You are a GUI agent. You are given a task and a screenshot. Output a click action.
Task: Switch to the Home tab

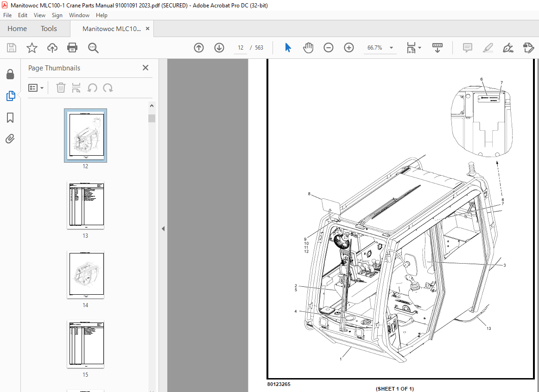pyautogui.click(x=17, y=29)
